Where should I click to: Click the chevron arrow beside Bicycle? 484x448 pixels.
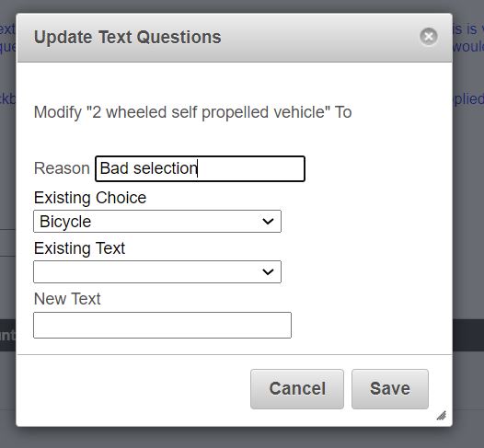[x=268, y=221]
